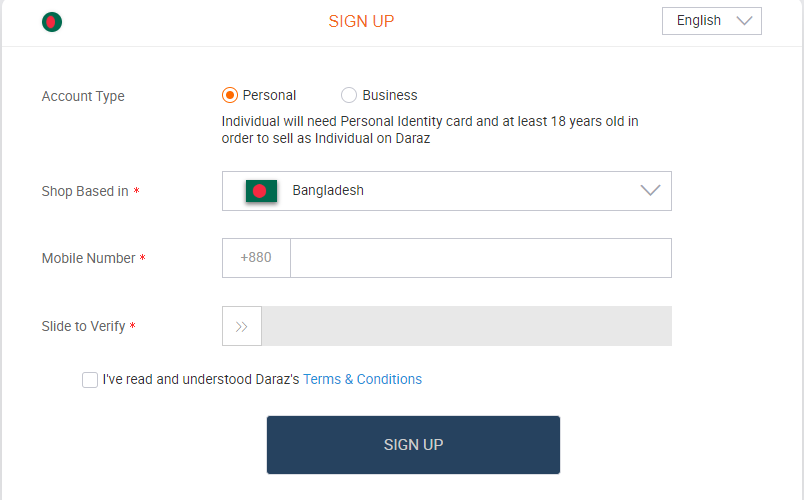Click the Mobile Number field label

click(x=88, y=259)
